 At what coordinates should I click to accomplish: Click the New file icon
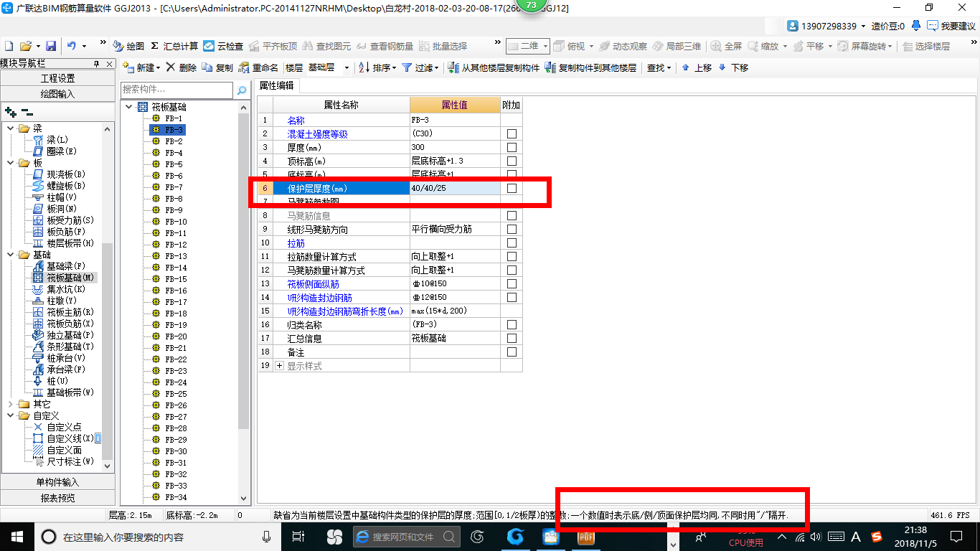coord(9,46)
